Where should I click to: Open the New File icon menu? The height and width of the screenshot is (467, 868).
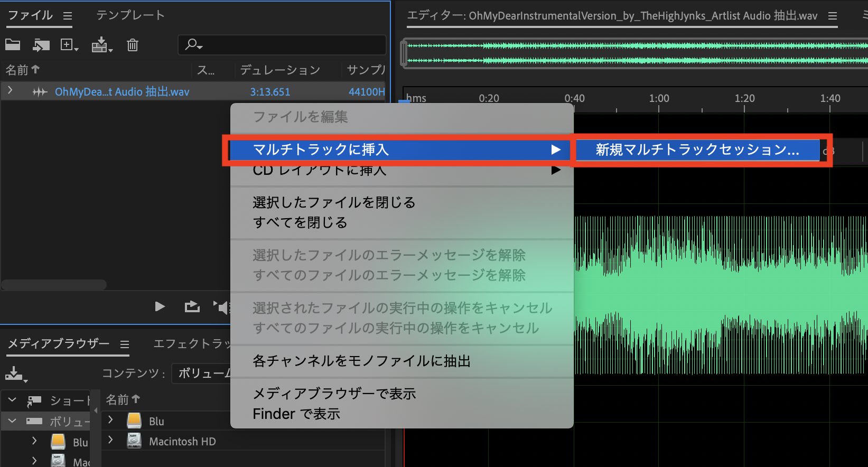tap(69, 45)
